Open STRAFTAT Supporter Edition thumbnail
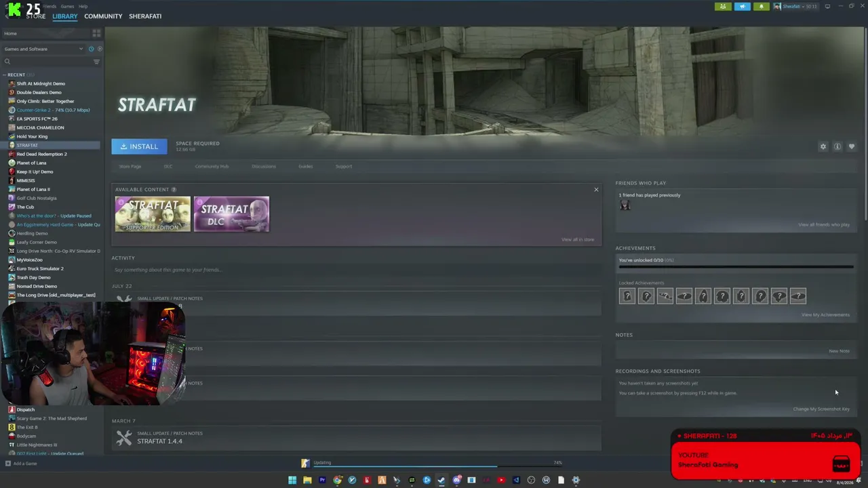 pos(153,214)
